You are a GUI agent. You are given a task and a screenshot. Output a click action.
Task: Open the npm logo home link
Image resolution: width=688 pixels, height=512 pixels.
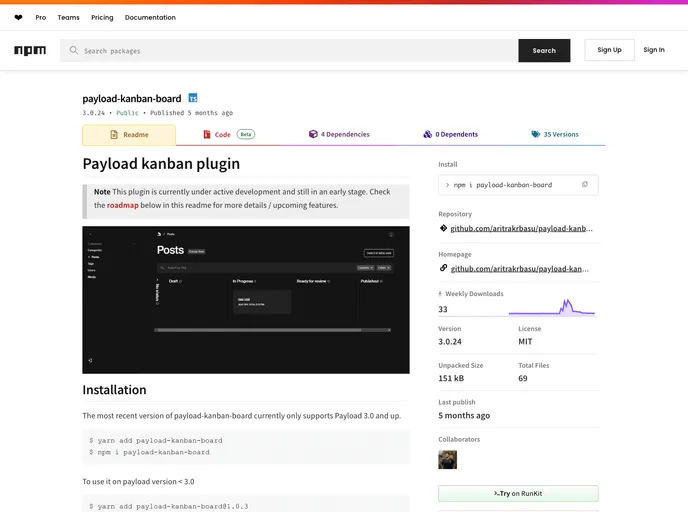pos(30,50)
